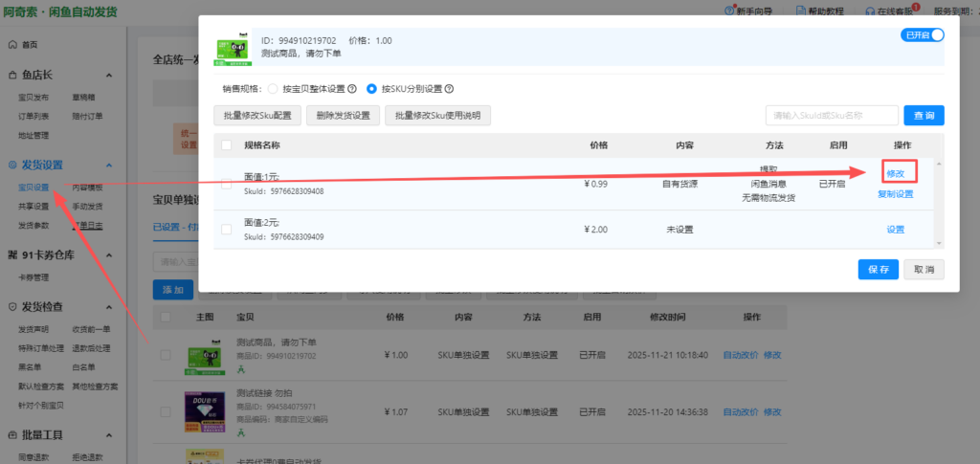Open 赔付订单 in the sidebar
The image size is (980, 464).
[x=87, y=116]
